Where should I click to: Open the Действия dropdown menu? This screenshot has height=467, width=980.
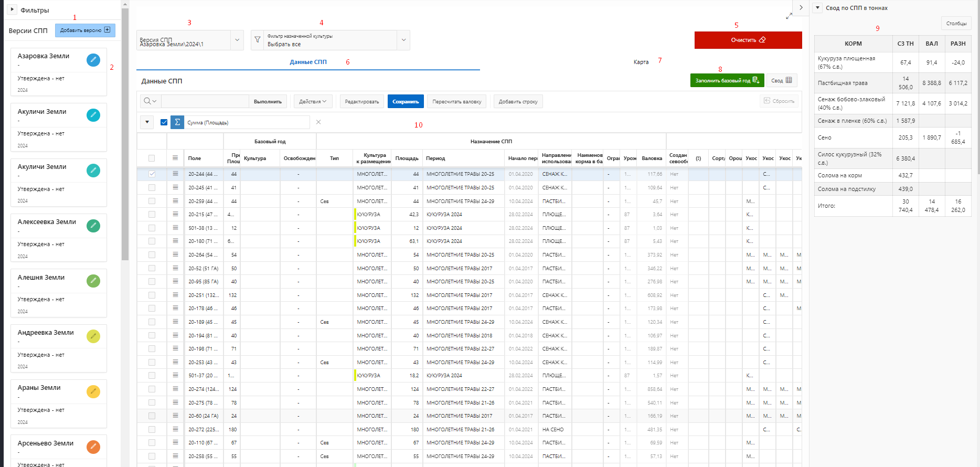pos(313,101)
